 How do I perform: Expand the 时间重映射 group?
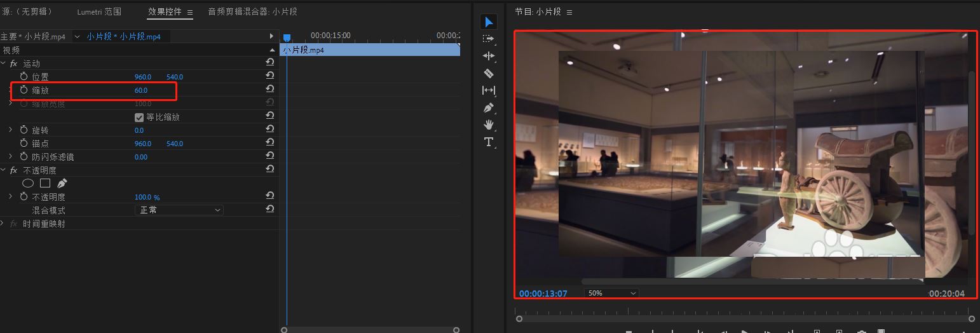click(3, 223)
